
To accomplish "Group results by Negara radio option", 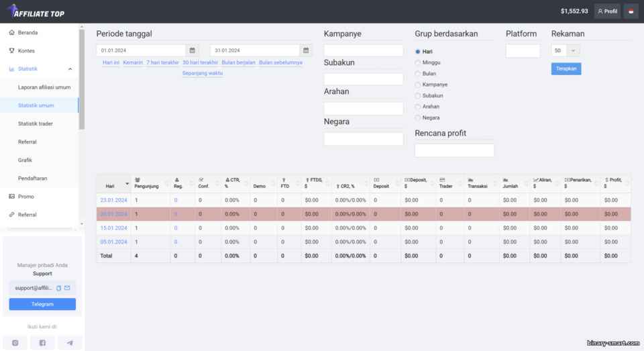I will [x=418, y=118].
